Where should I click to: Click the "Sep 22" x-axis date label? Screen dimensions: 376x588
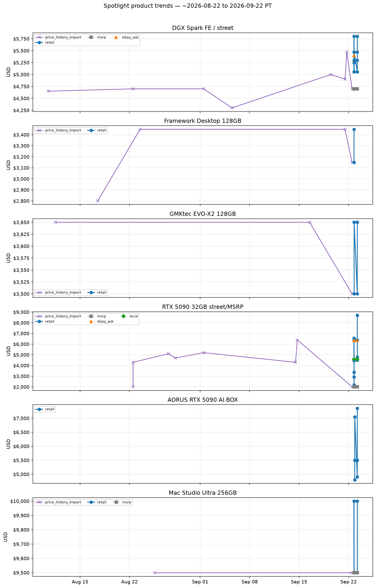pos(349,582)
